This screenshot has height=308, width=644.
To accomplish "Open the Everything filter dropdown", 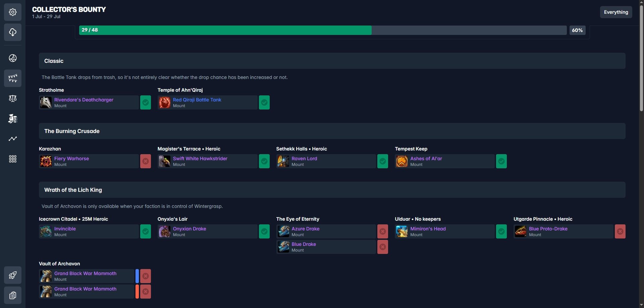I will pos(616,12).
